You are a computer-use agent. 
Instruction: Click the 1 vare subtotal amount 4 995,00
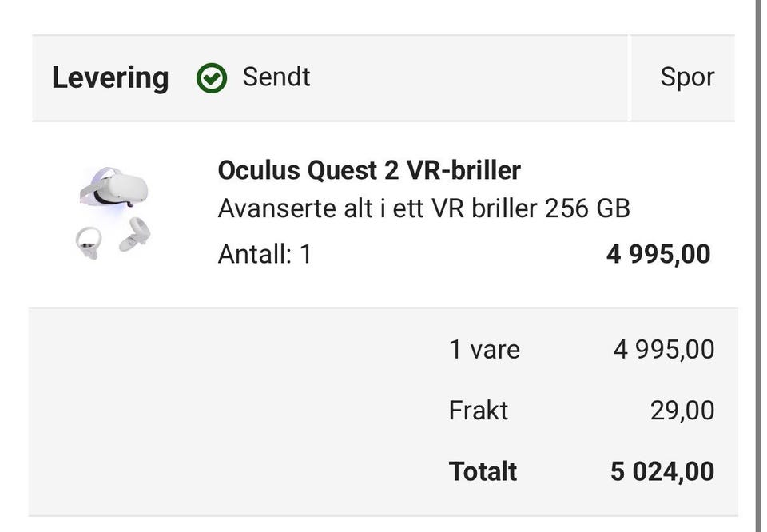664,350
